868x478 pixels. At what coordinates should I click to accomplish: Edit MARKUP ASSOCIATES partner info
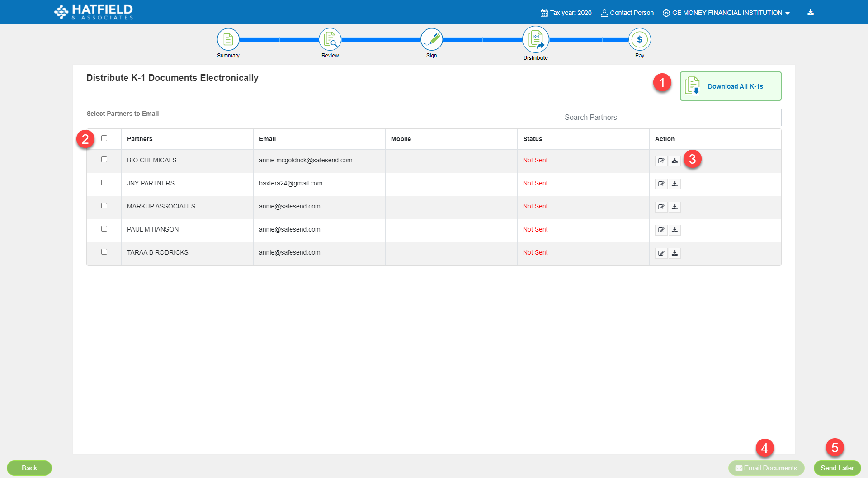click(661, 207)
